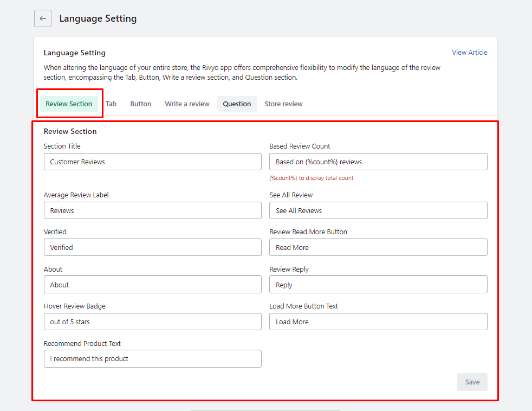This screenshot has width=532, height=411.
Task: Focus the See All Review input
Action: [x=378, y=210]
